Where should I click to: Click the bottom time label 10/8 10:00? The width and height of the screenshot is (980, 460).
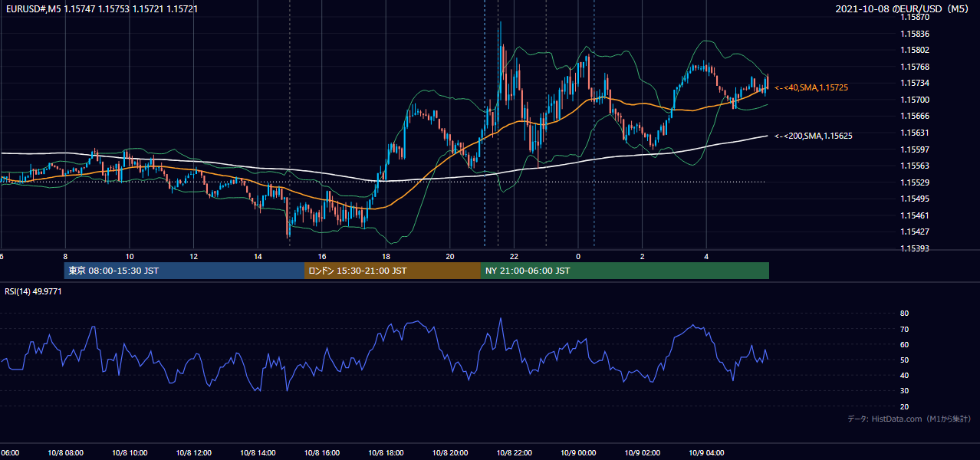pyautogui.click(x=130, y=453)
